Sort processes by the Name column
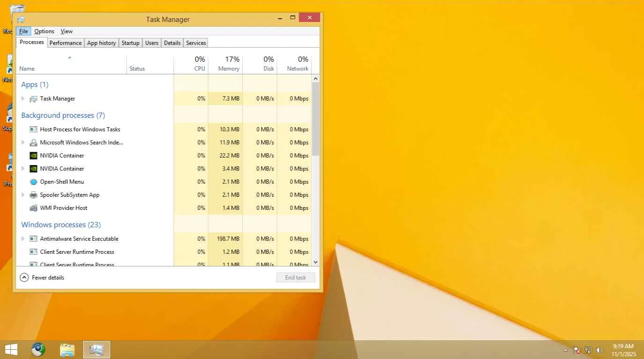The height and width of the screenshot is (359, 644). point(72,65)
